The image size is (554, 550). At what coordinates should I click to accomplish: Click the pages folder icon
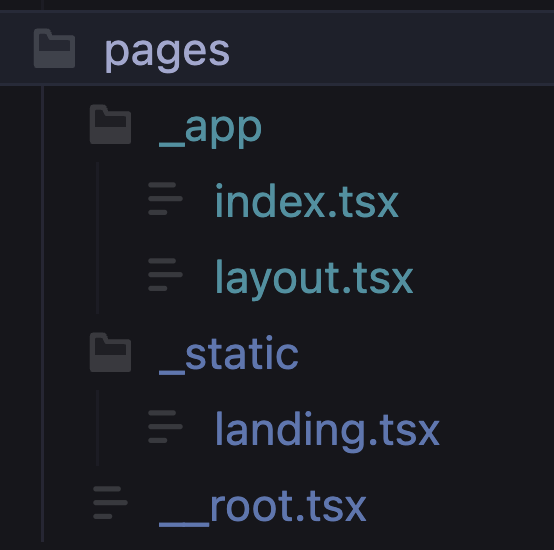tap(54, 48)
